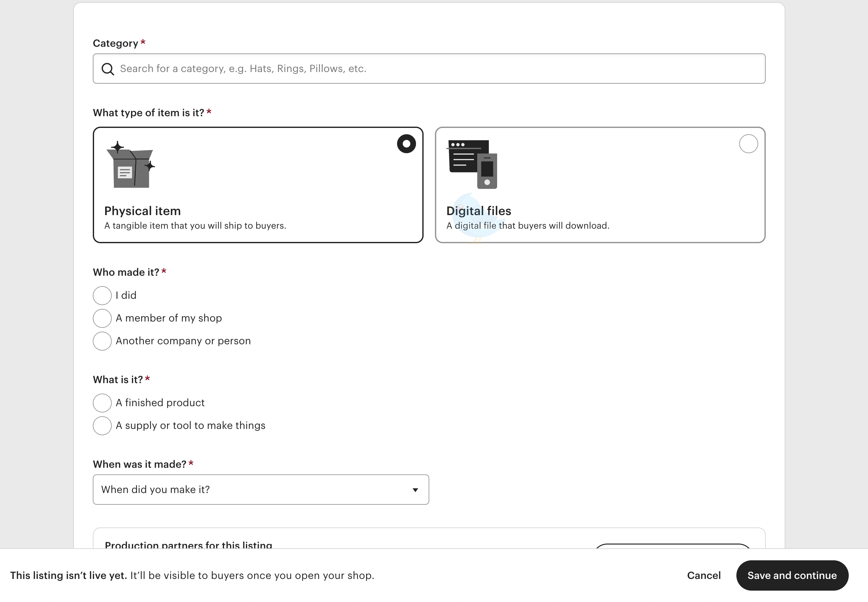Select the Digital files radio circle
Image resolution: width=868 pixels, height=602 pixels.
(x=748, y=144)
